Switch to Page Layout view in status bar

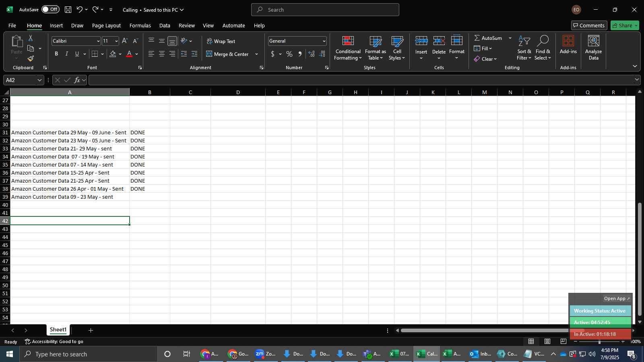tap(547, 341)
